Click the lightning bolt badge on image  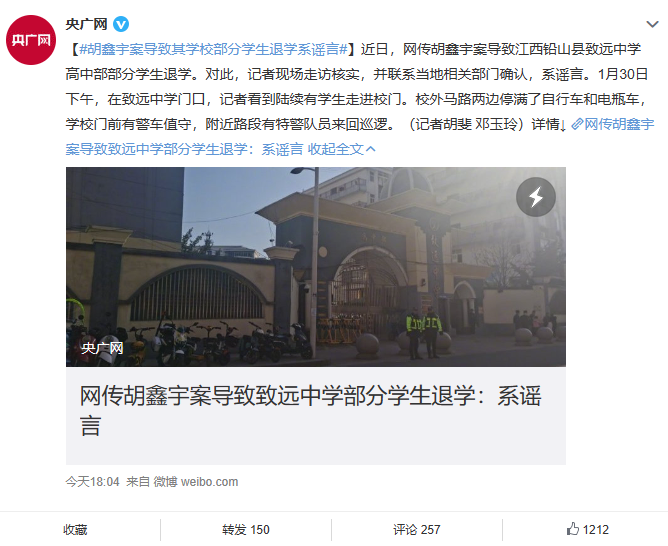[x=536, y=197]
